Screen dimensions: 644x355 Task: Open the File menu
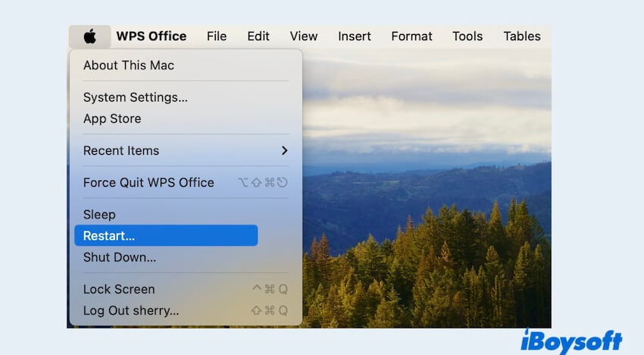point(217,36)
